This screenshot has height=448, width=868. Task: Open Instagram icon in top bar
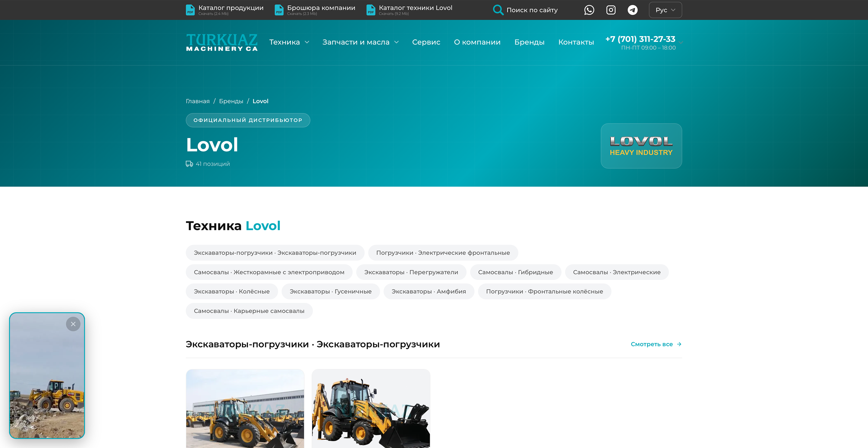tap(611, 10)
